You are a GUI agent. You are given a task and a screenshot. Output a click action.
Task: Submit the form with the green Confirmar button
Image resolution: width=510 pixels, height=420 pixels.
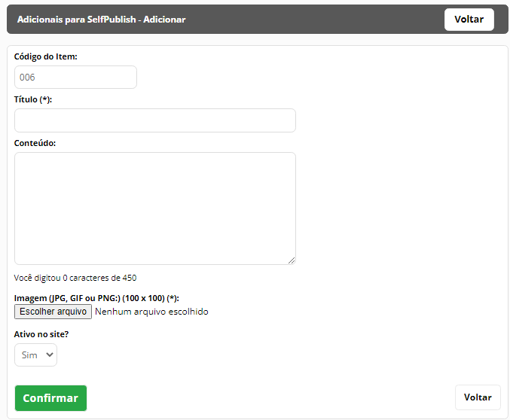tap(50, 398)
